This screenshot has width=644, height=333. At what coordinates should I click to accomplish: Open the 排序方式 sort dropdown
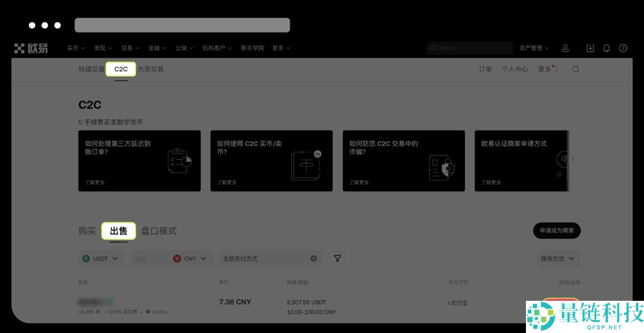(x=558, y=258)
